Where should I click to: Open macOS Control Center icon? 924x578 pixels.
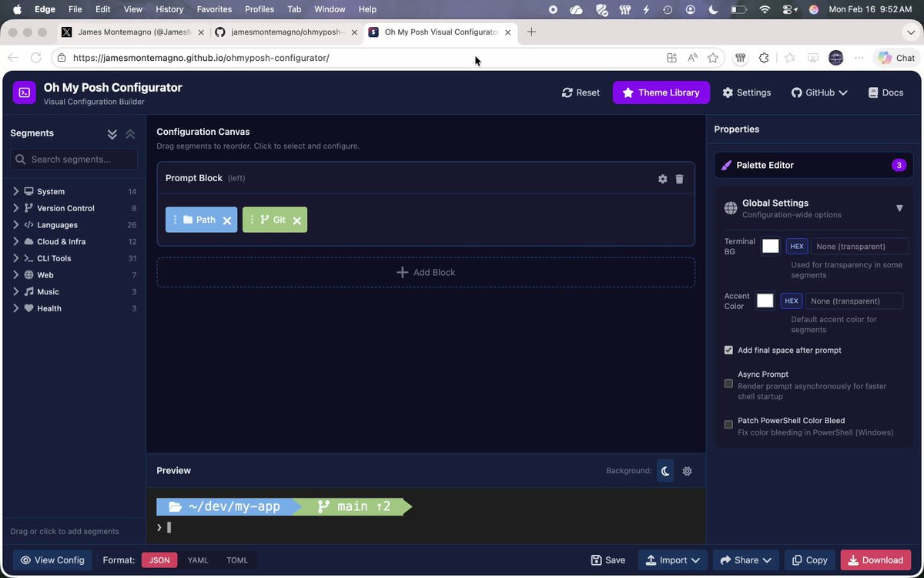(x=790, y=9)
